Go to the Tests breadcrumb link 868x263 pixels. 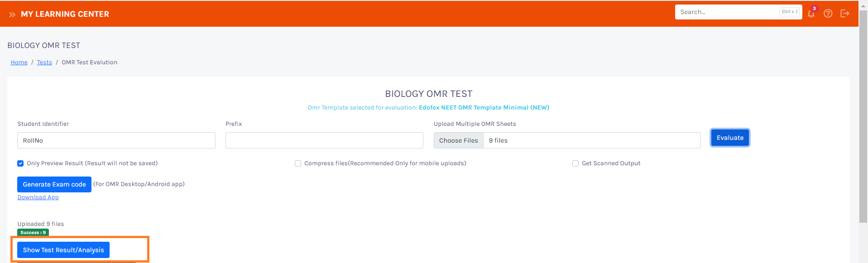[x=44, y=62]
